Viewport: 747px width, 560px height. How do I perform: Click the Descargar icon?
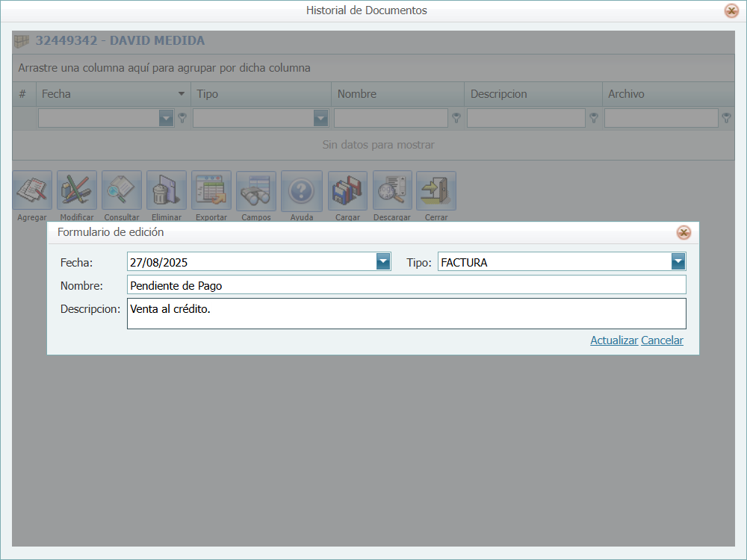click(x=392, y=190)
